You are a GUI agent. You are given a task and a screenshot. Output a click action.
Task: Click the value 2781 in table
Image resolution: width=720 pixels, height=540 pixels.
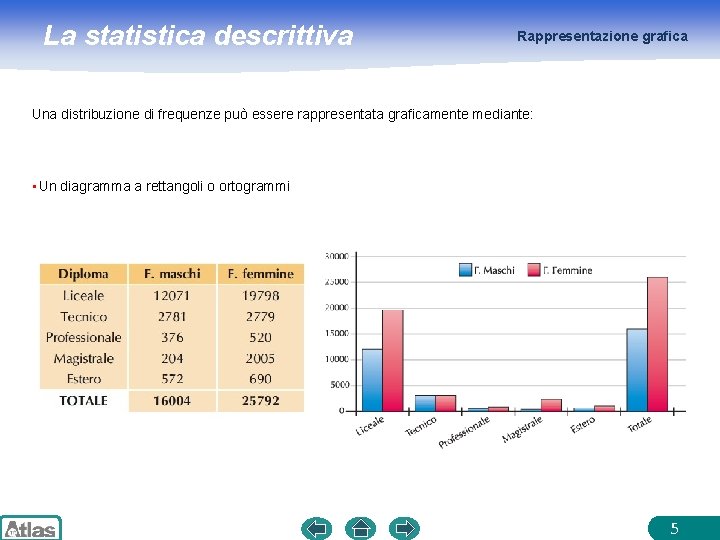tap(172, 317)
